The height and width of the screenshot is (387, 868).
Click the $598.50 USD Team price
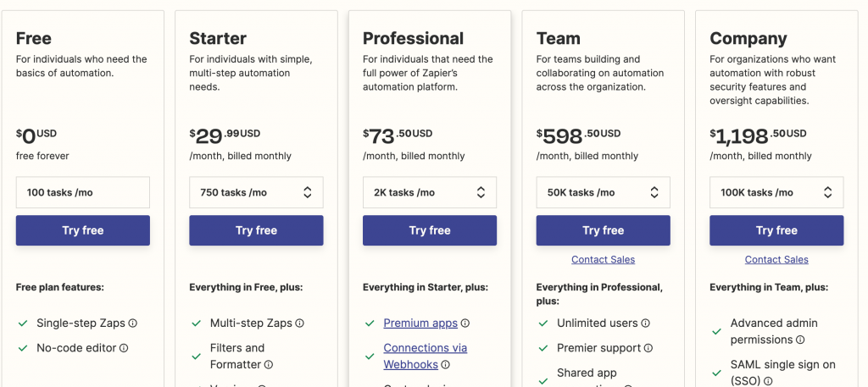pos(578,136)
